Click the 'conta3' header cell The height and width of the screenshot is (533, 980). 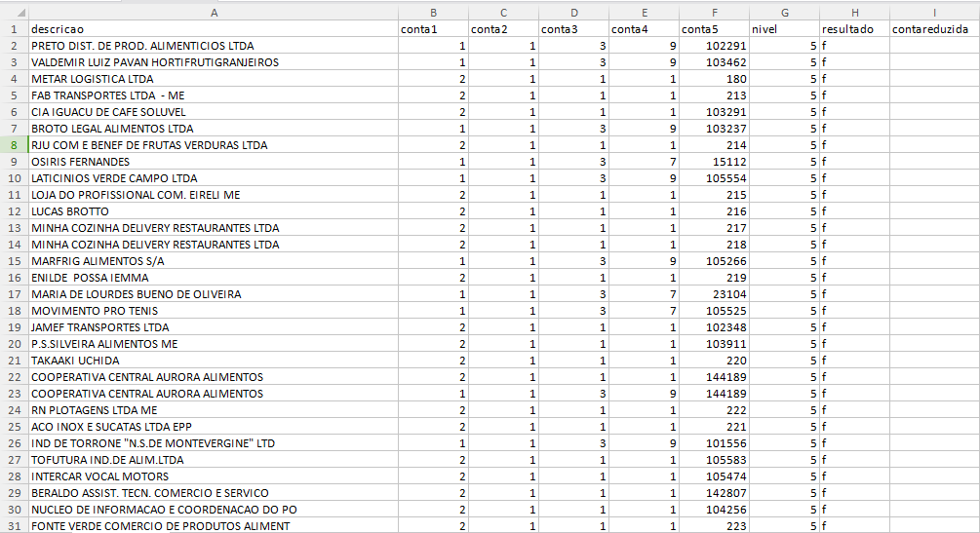click(x=573, y=29)
